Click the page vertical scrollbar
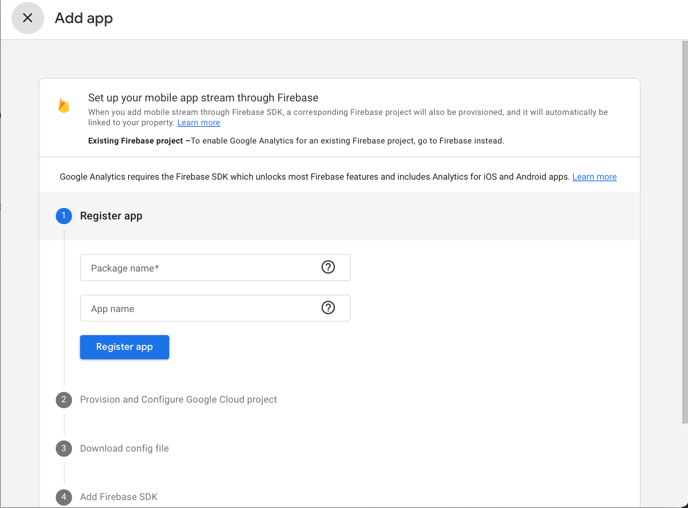The width and height of the screenshot is (688, 508). (684, 232)
